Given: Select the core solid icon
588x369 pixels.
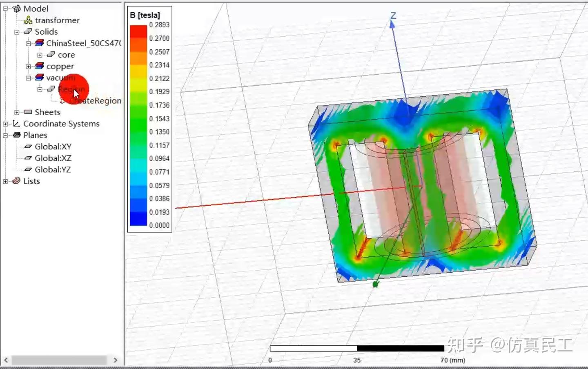Looking at the screenshot, I should pyautogui.click(x=51, y=54).
